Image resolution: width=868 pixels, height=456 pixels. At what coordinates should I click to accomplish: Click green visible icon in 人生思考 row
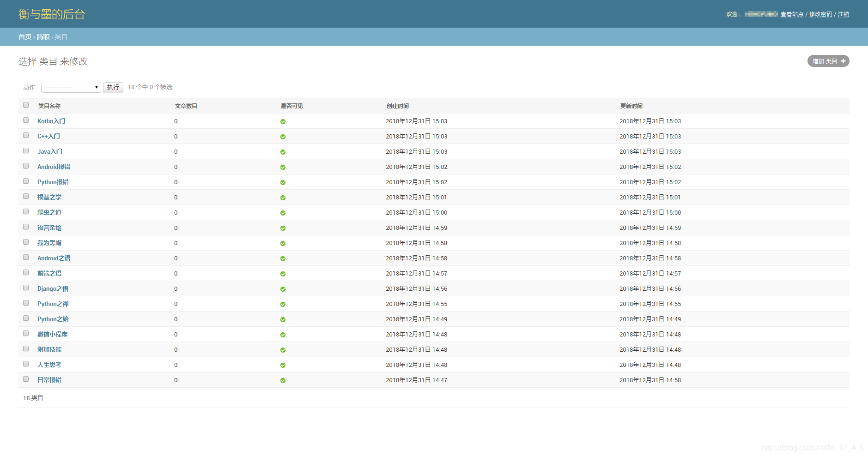[x=283, y=365]
